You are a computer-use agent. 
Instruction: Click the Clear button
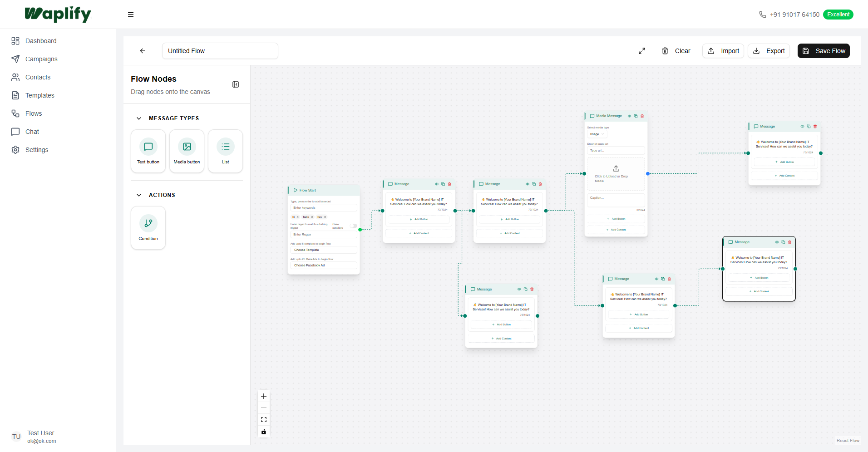(x=676, y=51)
